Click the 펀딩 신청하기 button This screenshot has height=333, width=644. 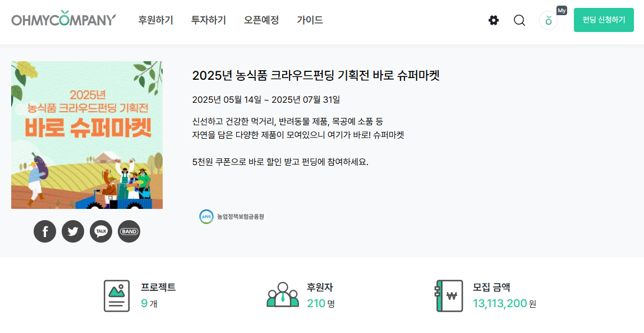click(604, 20)
